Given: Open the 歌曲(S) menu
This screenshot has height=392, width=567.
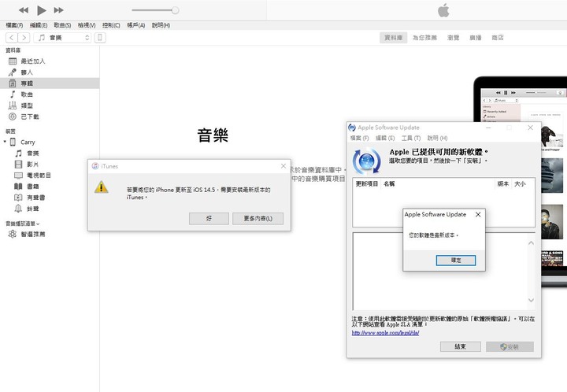Looking at the screenshot, I should coord(62,25).
